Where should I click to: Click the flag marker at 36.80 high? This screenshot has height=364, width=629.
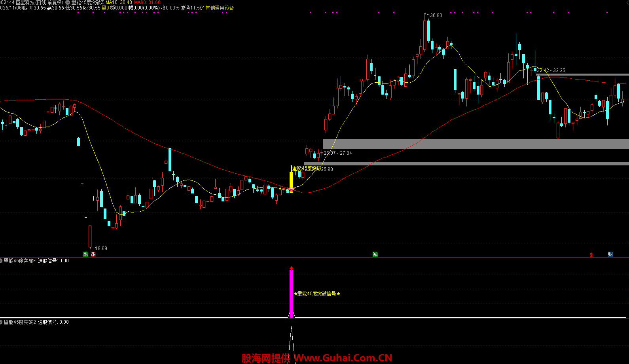(426, 15)
